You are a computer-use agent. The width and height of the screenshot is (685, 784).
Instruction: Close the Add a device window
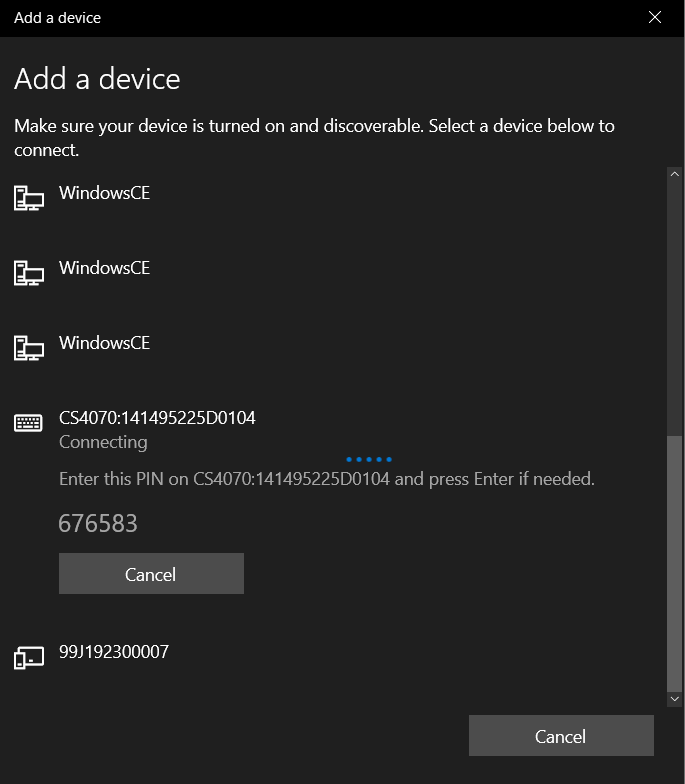[654, 18]
